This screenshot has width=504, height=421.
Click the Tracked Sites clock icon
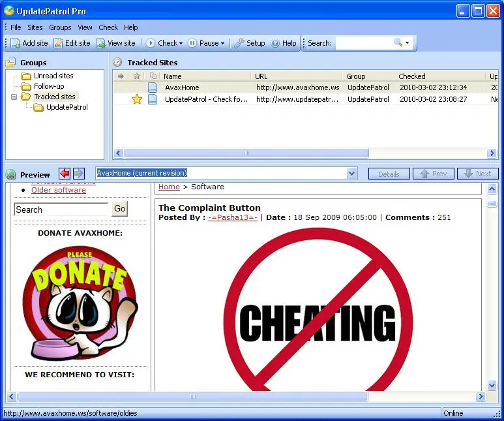tap(117, 62)
